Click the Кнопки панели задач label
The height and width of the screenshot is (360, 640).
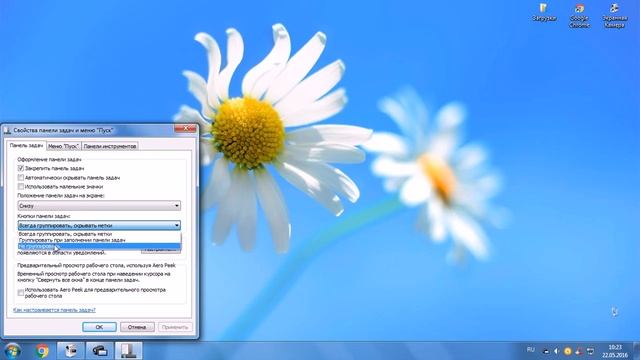(44, 216)
